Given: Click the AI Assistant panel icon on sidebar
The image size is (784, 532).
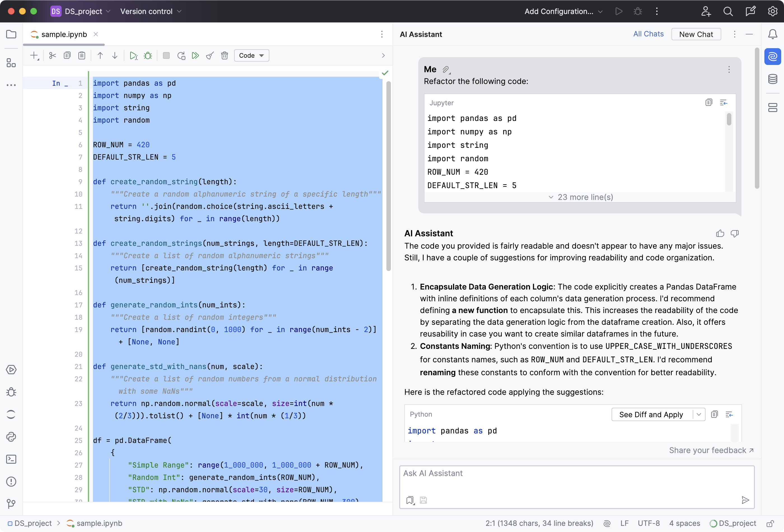Looking at the screenshot, I should point(772,56).
